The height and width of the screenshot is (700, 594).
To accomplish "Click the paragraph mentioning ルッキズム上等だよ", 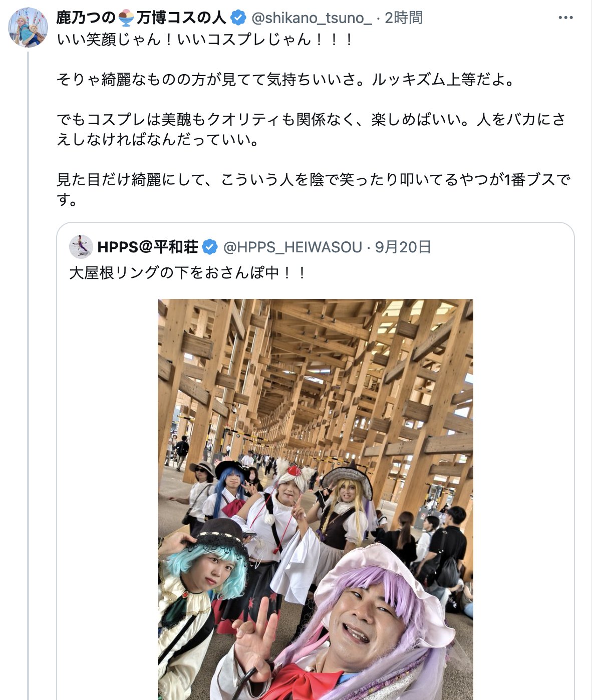I will pyautogui.click(x=286, y=79).
